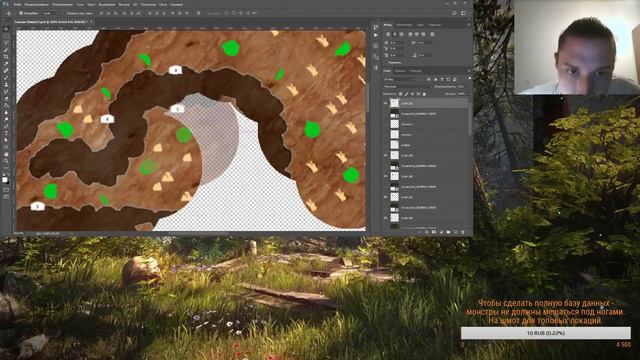The image size is (640, 360).
Task: Create new adjustment layer icon
Action: tap(441, 232)
